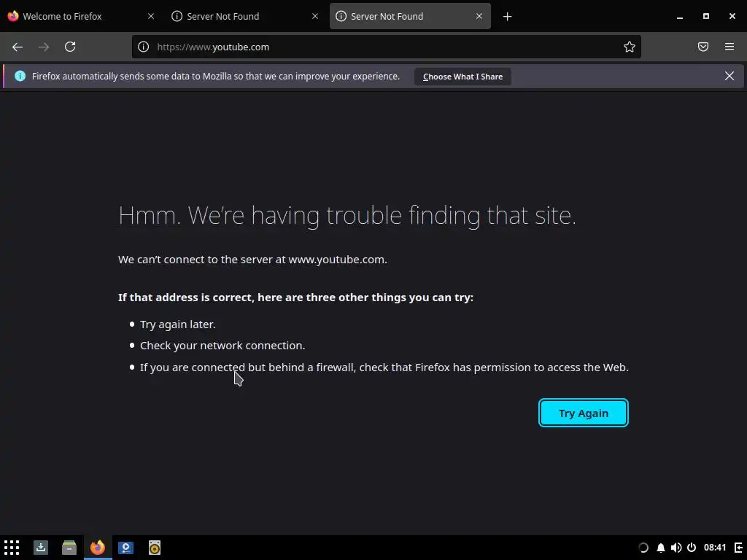Click the 'Try again later.' text
This screenshot has height=560, width=747.
(x=178, y=324)
